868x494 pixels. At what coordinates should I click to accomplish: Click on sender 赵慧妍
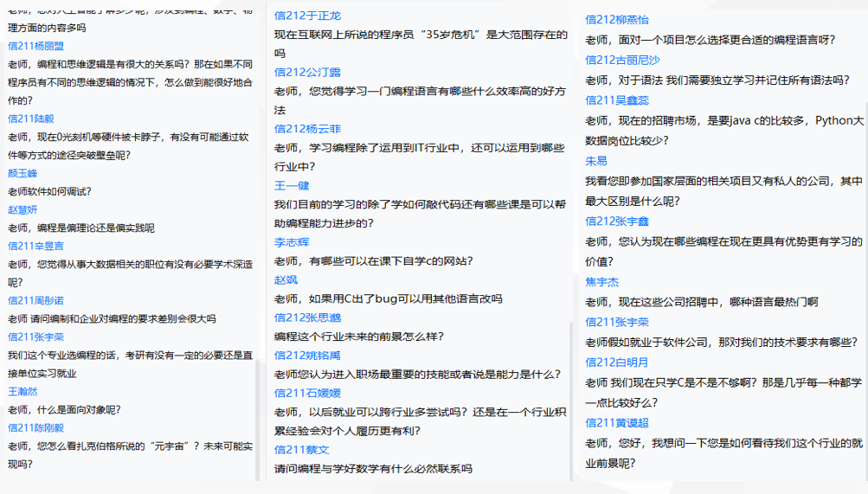23,209
